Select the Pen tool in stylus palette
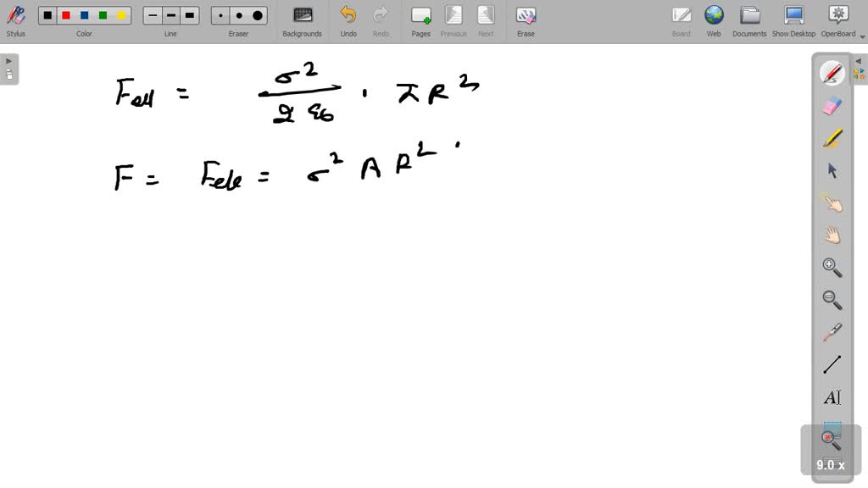 (x=832, y=74)
